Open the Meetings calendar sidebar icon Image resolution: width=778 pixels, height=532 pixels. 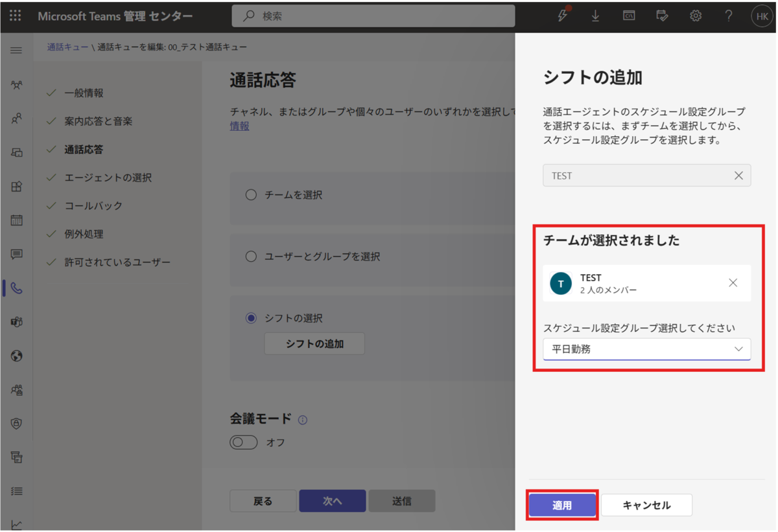(x=17, y=220)
